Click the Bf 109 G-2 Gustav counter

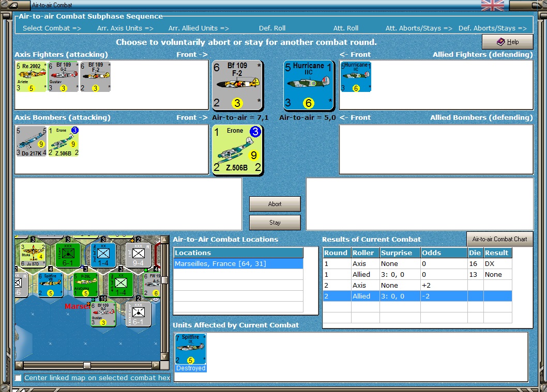coord(63,76)
